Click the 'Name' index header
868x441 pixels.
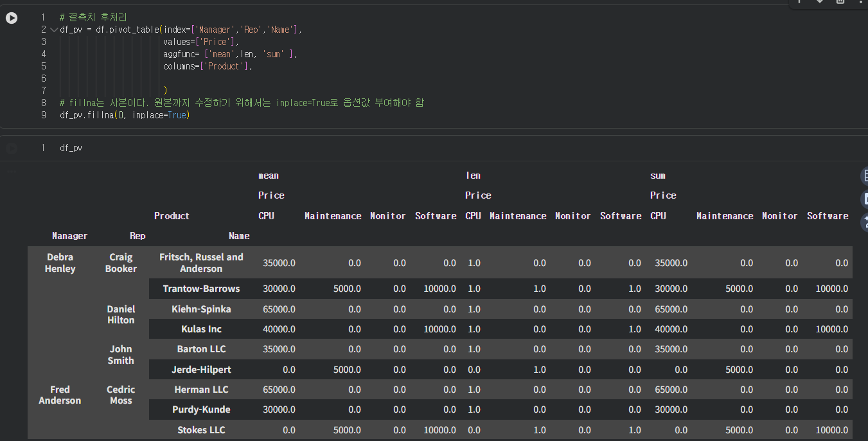coord(239,236)
